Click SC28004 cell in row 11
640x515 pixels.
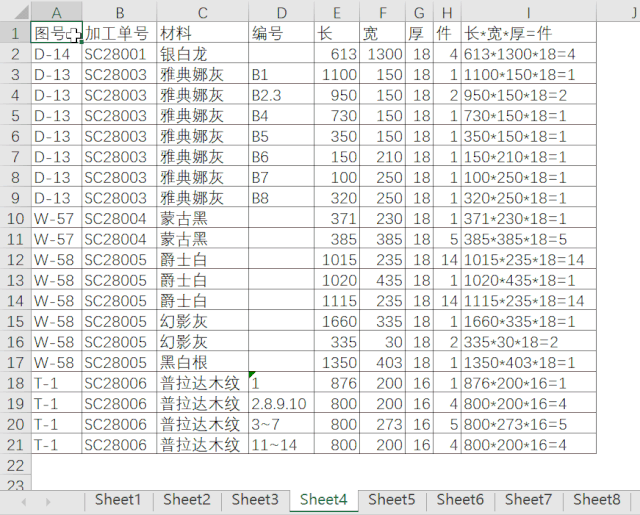(x=119, y=239)
